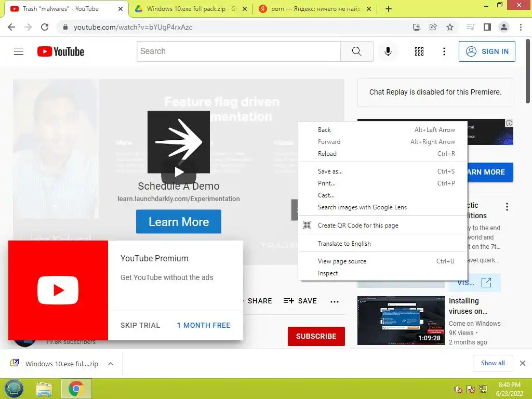Bookmark this tab with the star icon
This screenshot has height=399, width=532.
[450, 27]
